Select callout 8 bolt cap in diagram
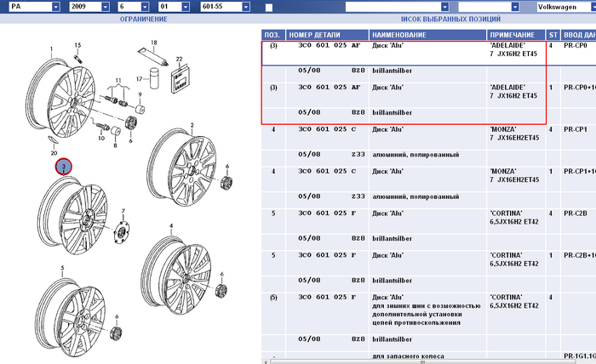The image size is (596, 364). click(115, 145)
